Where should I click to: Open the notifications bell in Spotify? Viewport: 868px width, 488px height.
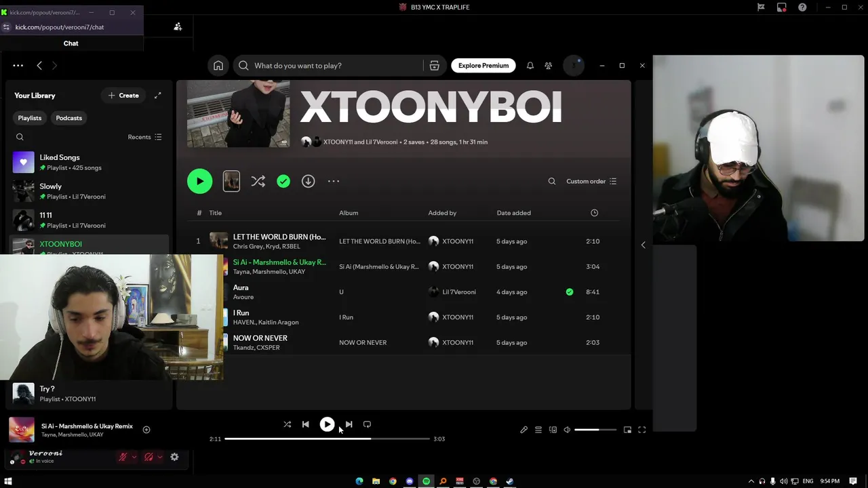(530, 66)
